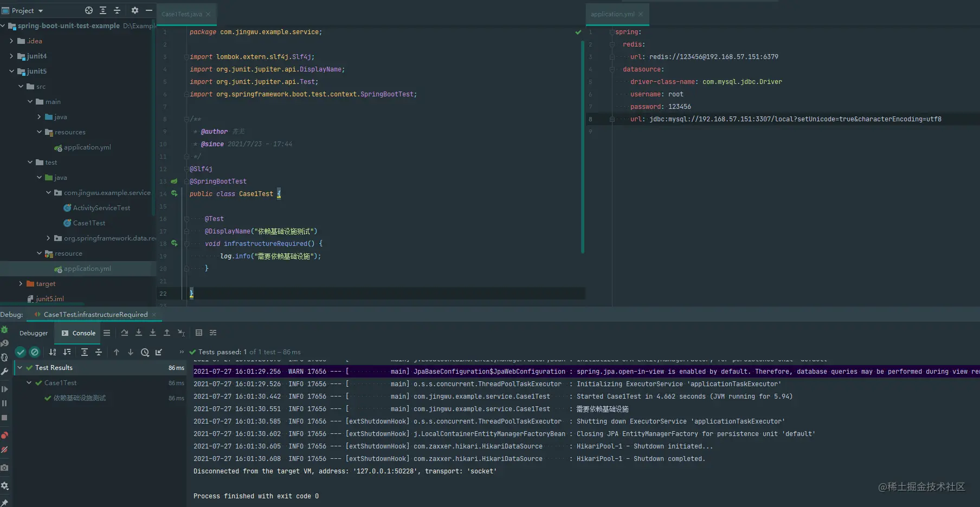Collapse the junit5 module
Image resolution: width=980 pixels, height=507 pixels.
[12, 71]
